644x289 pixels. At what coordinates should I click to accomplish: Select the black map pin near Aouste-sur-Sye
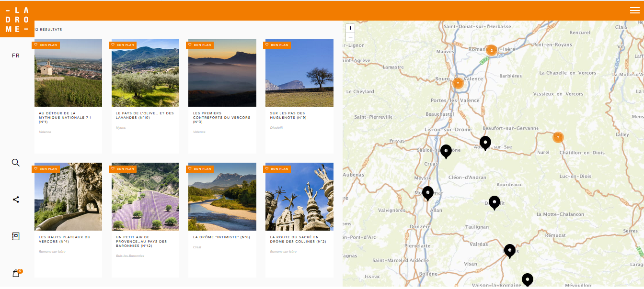click(x=485, y=143)
